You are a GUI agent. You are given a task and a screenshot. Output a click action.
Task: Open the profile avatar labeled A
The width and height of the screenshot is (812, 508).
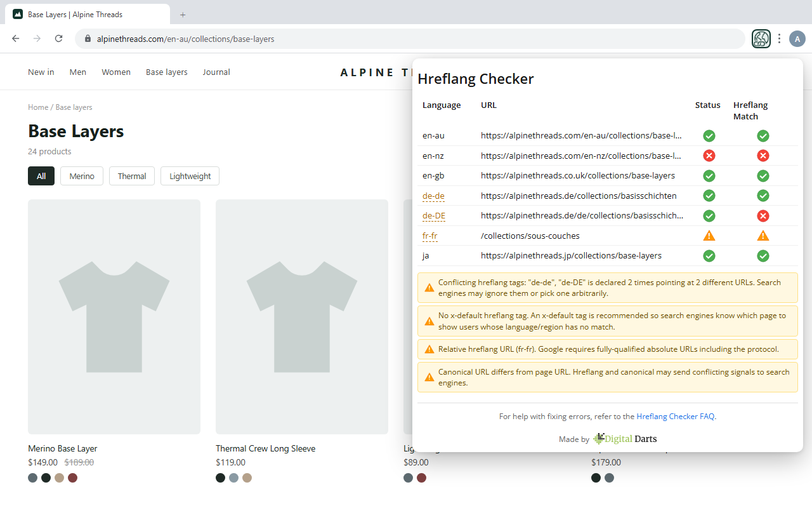(x=797, y=39)
